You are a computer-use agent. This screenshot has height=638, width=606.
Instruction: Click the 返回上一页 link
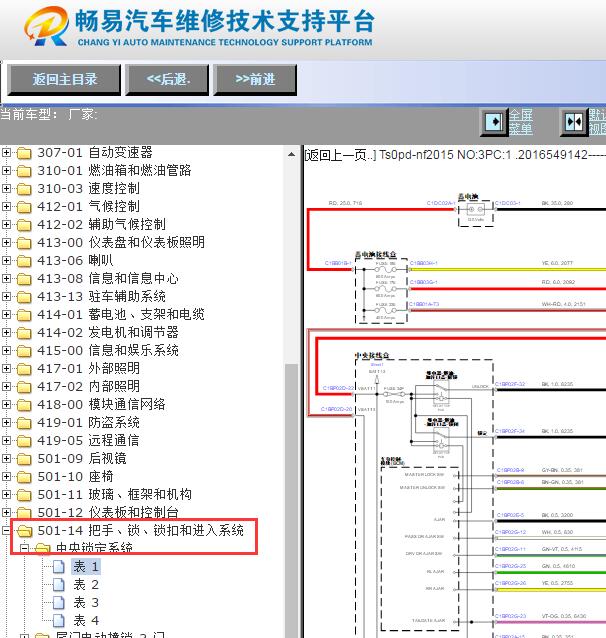pyautogui.click(x=341, y=155)
